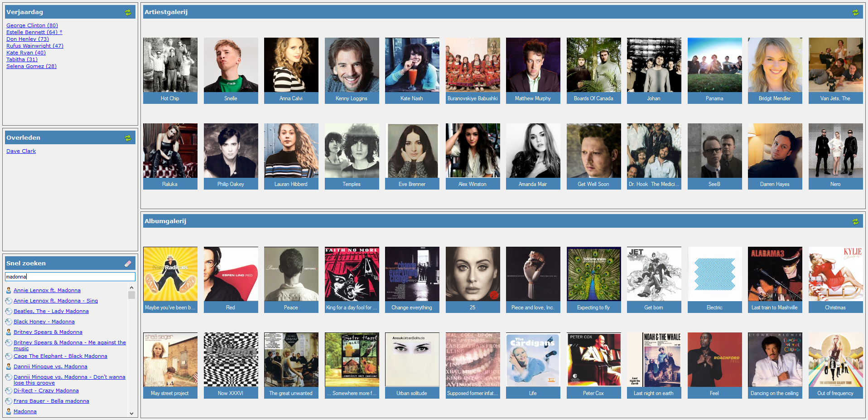Screen dimensions: 868x420
Task: Clear search with the Snel zoeken eraser icon
Action: (x=128, y=264)
